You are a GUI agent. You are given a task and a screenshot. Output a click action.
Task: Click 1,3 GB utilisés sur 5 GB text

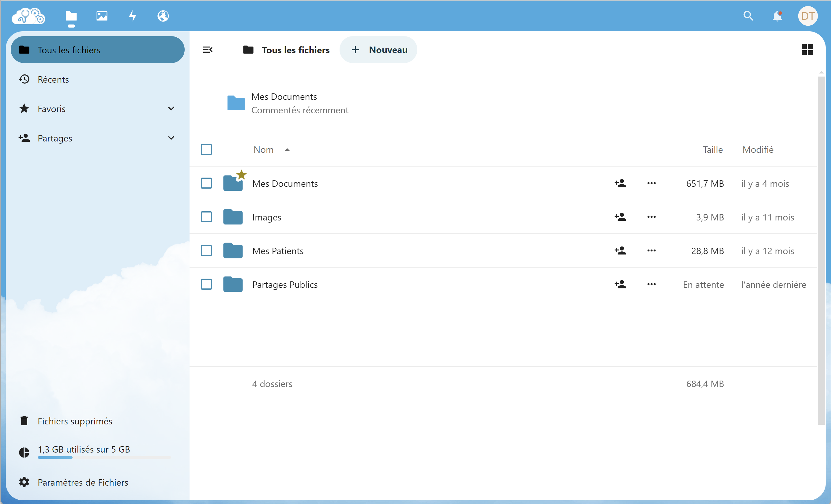point(84,449)
